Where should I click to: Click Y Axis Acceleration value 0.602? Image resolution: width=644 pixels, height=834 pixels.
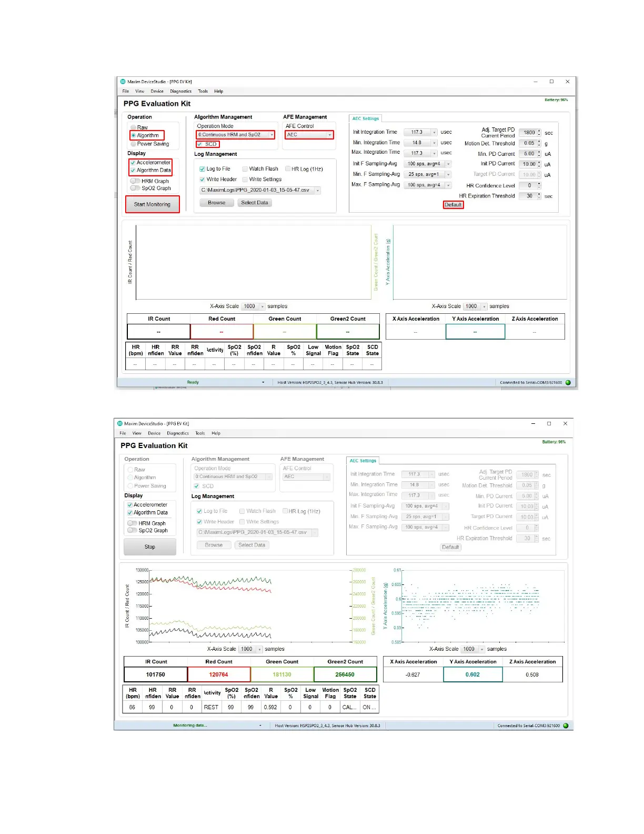(472, 674)
